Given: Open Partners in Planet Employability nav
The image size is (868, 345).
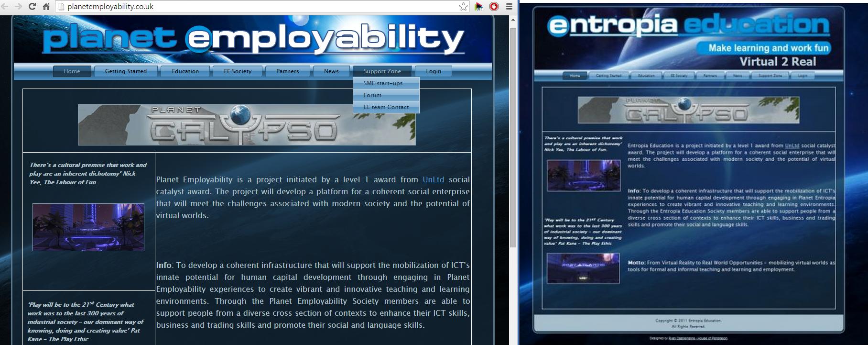Looking at the screenshot, I should click(288, 71).
